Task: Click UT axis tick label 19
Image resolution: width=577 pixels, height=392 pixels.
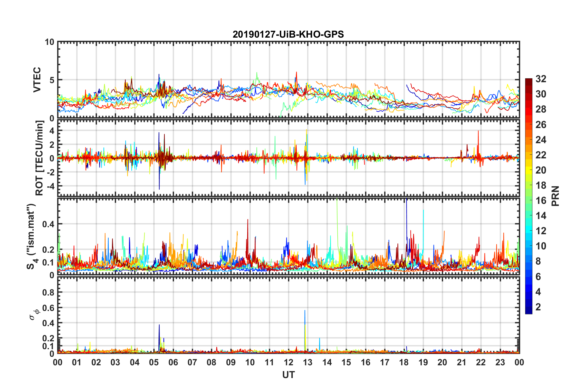Action: [x=423, y=362]
